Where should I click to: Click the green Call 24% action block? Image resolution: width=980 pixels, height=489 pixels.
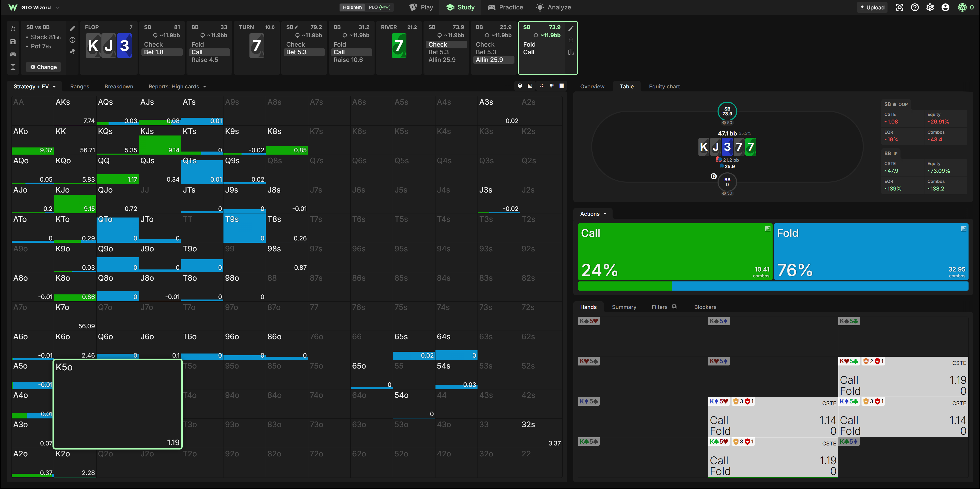[x=675, y=252]
